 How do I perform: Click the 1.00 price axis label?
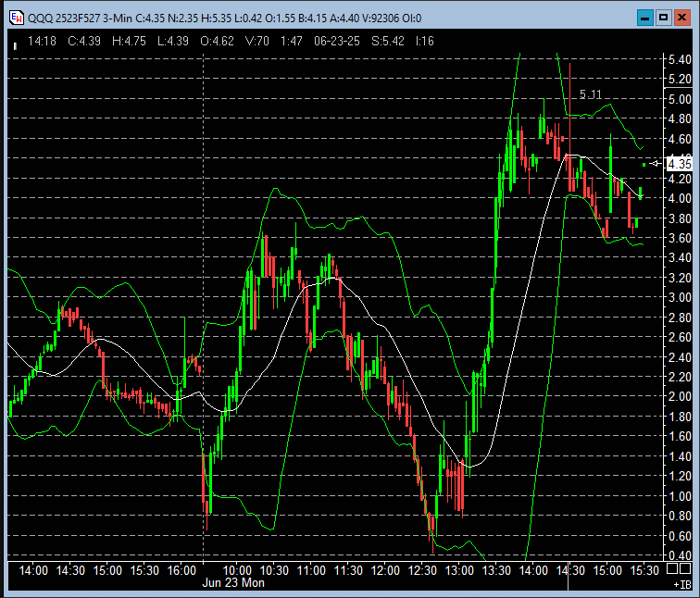(680, 496)
